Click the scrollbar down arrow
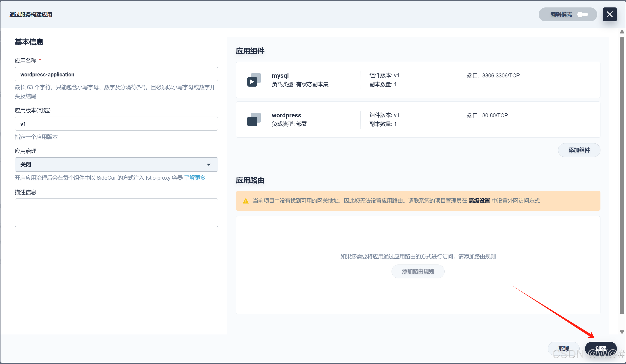Image resolution: width=626 pixels, height=364 pixels. point(622,332)
